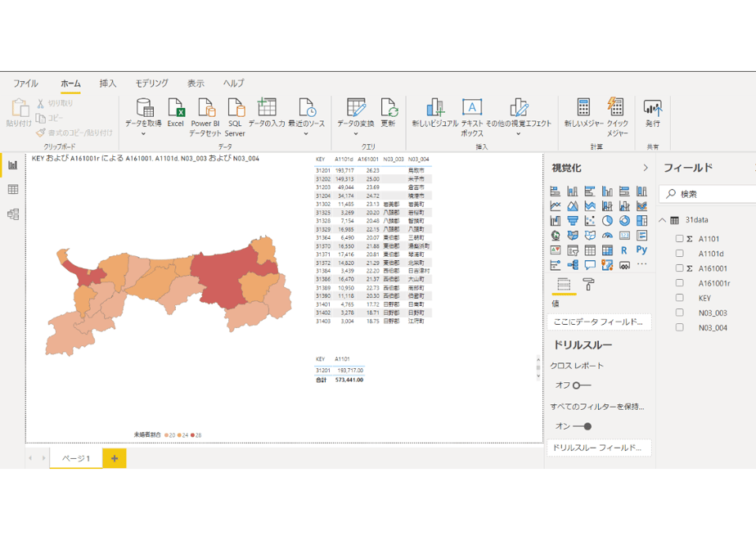
Task: Select the matrix visual
Action: click(607, 250)
